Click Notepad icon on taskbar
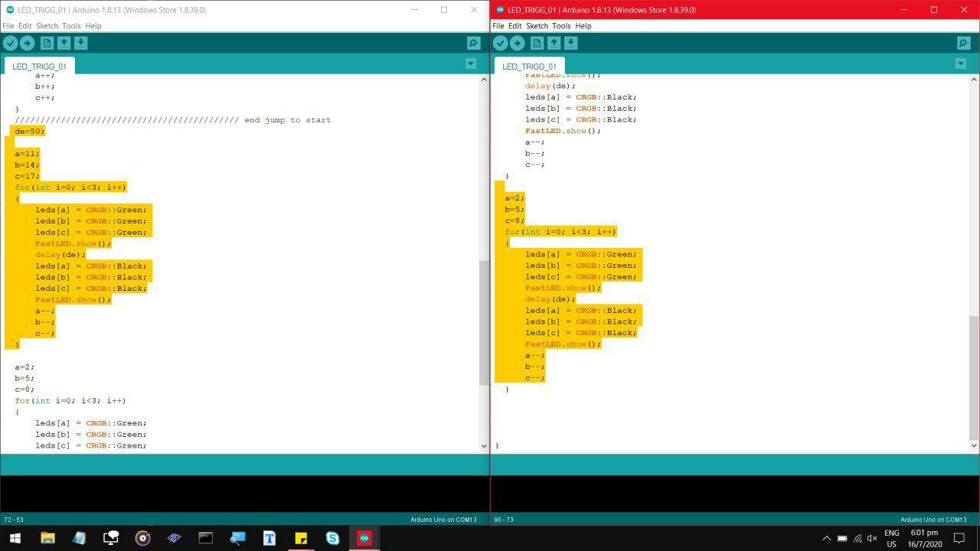This screenshot has width=980, height=551. coord(79,538)
